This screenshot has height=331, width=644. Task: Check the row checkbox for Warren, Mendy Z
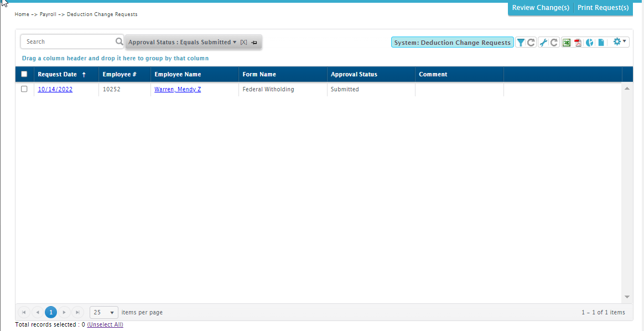click(24, 89)
